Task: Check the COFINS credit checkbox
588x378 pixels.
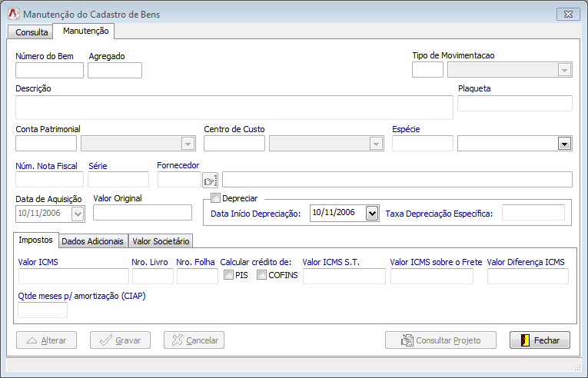Action: tap(261, 275)
